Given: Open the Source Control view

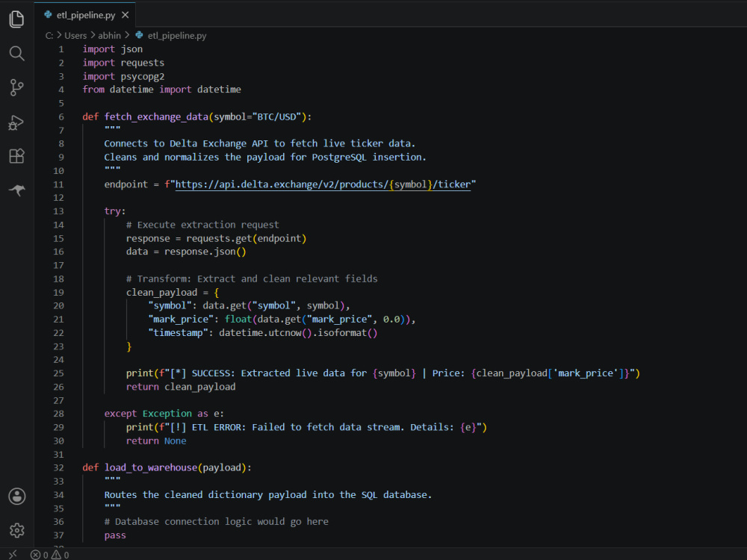Looking at the screenshot, I should click(16, 87).
